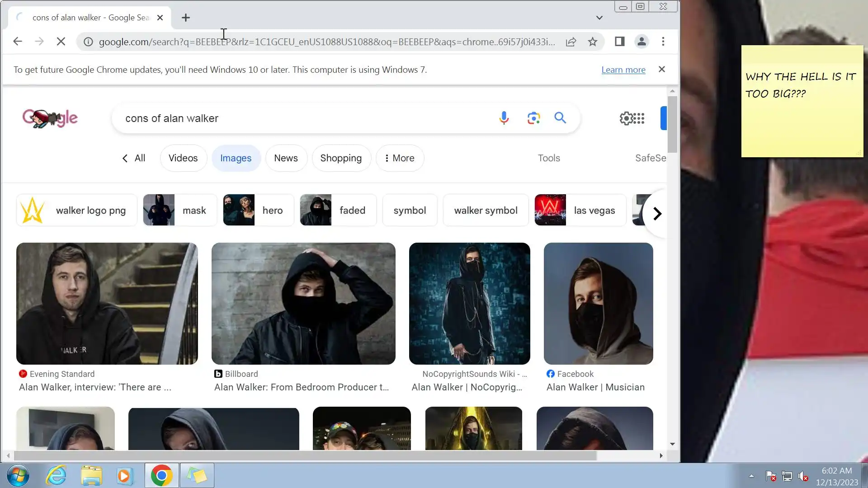Stop loading the page

pyautogui.click(x=61, y=42)
